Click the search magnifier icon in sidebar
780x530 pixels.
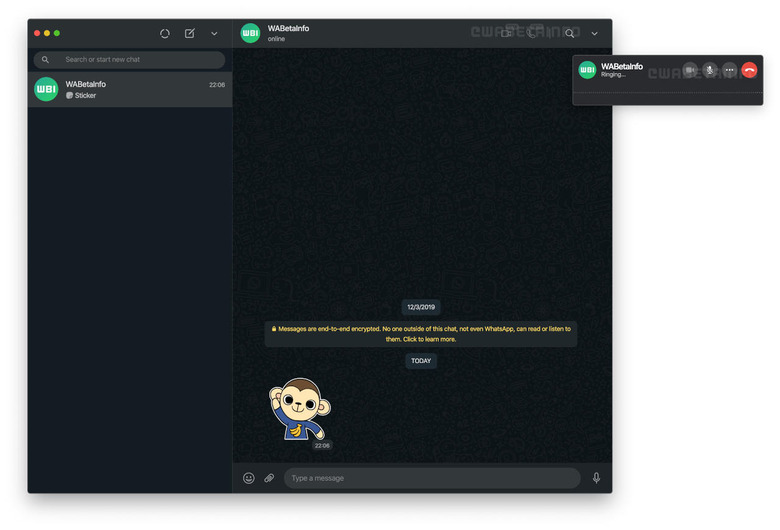click(45, 60)
